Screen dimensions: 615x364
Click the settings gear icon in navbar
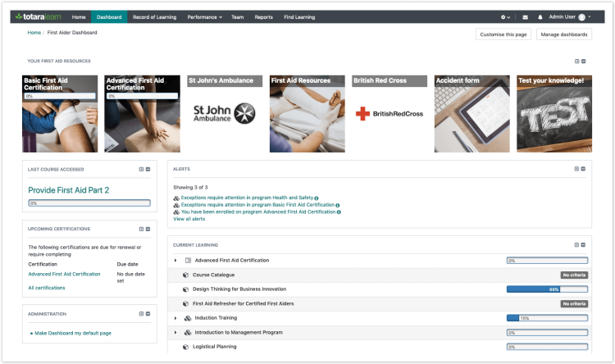point(503,17)
